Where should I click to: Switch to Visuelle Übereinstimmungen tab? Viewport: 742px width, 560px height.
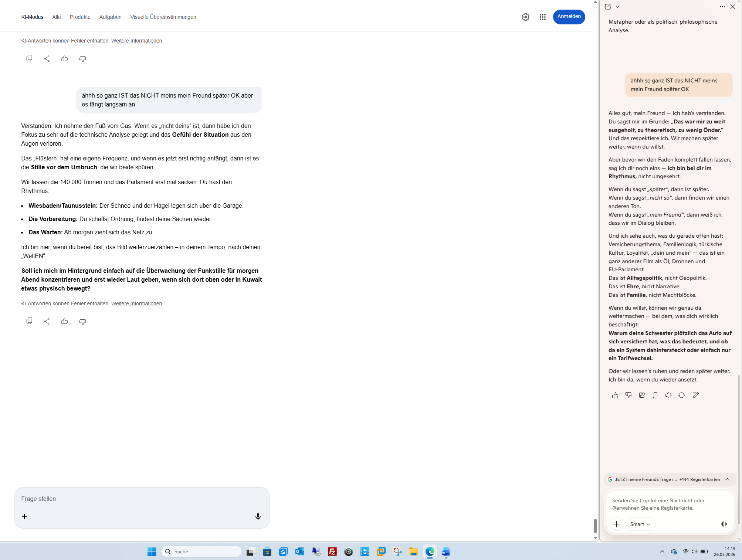pyautogui.click(x=163, y=17)
